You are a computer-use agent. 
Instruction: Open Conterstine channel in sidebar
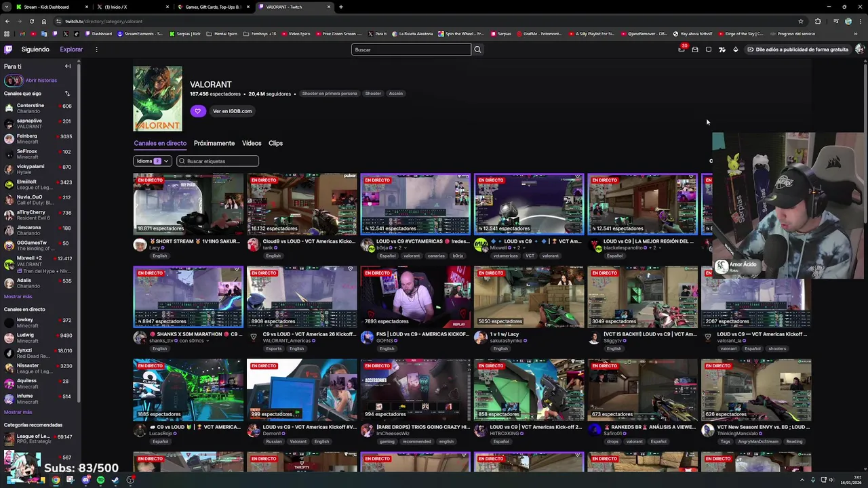pyautogui.click(x=38, y=108)
